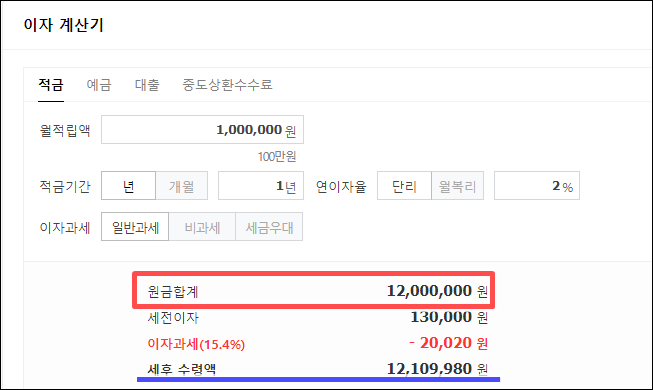The height and width of the screenshot is (390, 653).
Task: Click the 월적립액 amount input field
Action: 202,130
